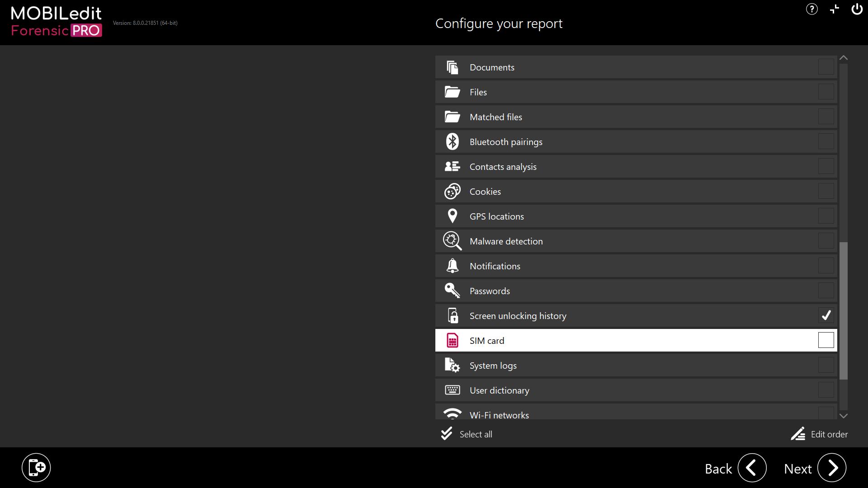Click the add device phone icon
The image size is (868, 488).
coord(36,468)
